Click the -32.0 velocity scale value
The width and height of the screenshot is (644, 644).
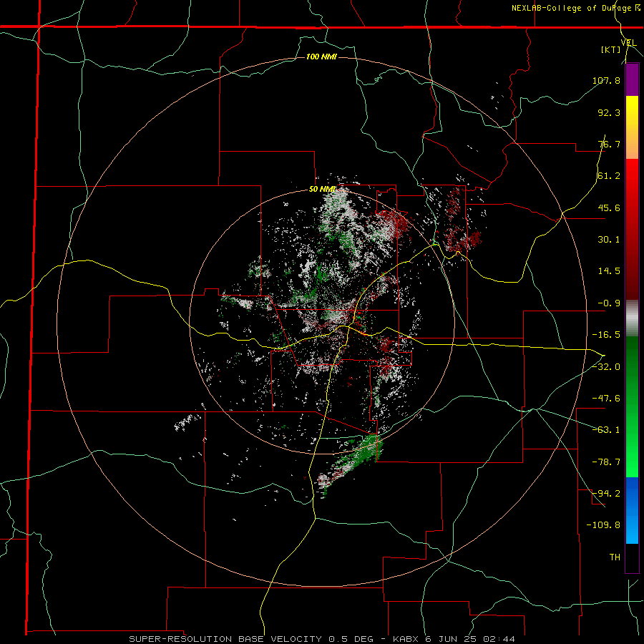click(606, 367)
